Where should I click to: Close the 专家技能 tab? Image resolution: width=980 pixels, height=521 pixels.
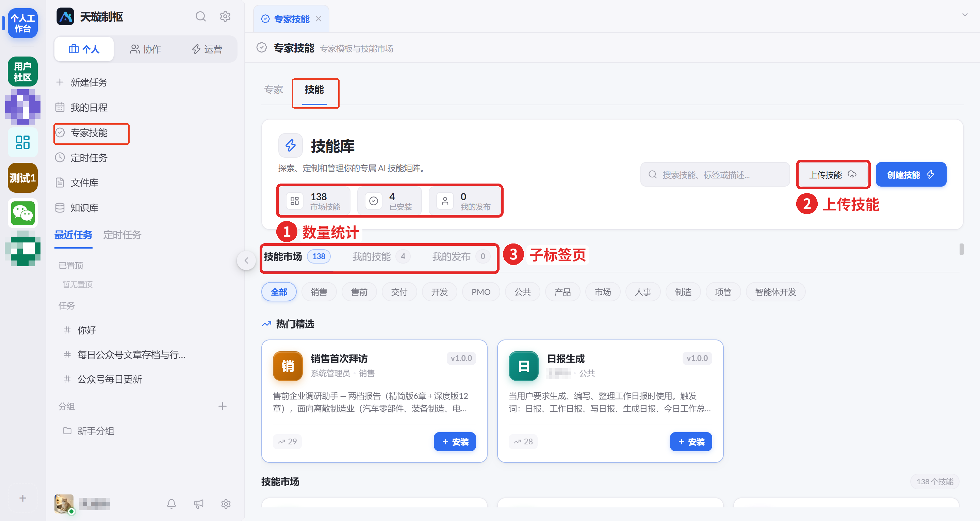pos(319,19)
